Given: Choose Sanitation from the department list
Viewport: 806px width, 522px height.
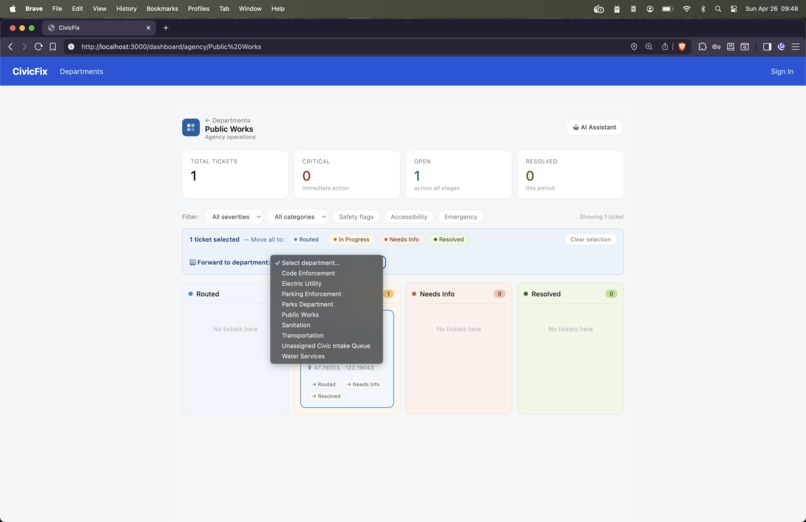Looking at the screenshot, I should pyautogui.click(x=326, y=325).
